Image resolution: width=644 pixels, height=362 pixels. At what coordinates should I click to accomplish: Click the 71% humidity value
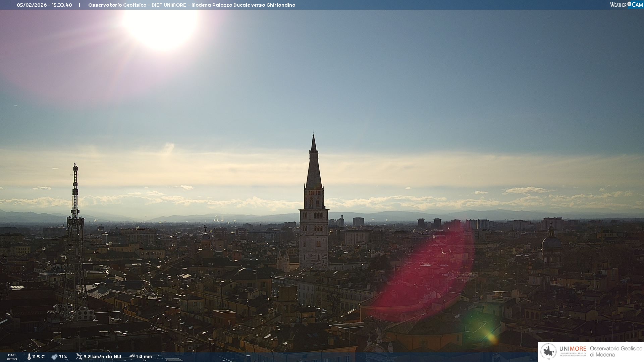[x=63, y=357]
